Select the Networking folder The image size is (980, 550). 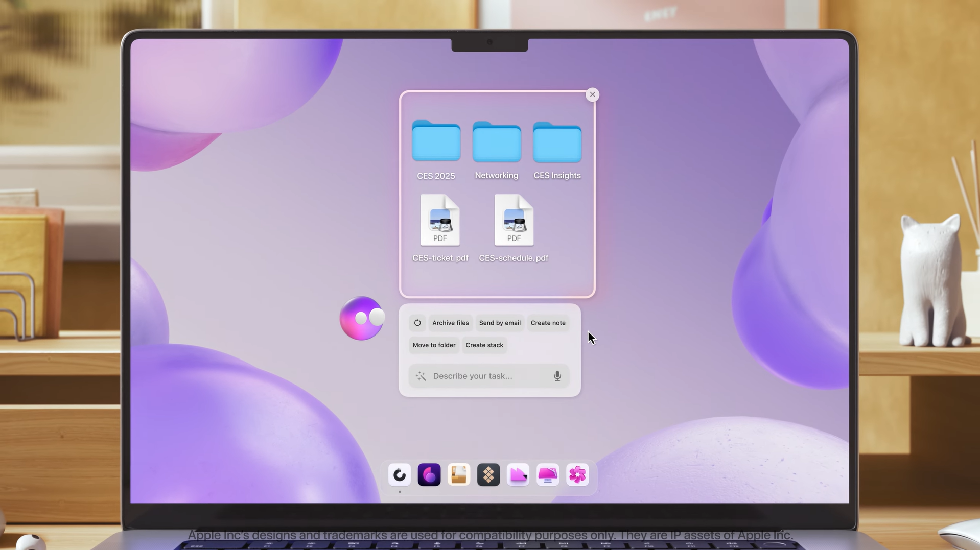[x=497, y=142]
